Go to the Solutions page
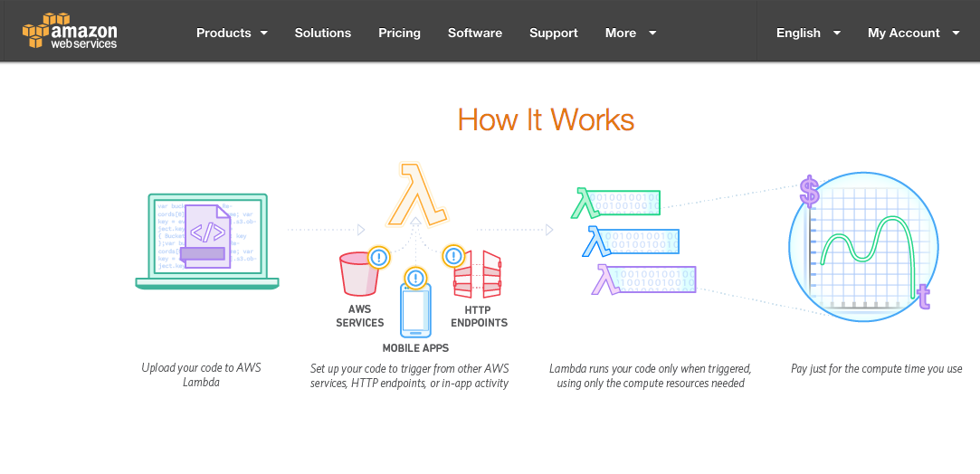The height and width of the screenshot is (474, 980). pyautogui.click(x=322, y=33)
